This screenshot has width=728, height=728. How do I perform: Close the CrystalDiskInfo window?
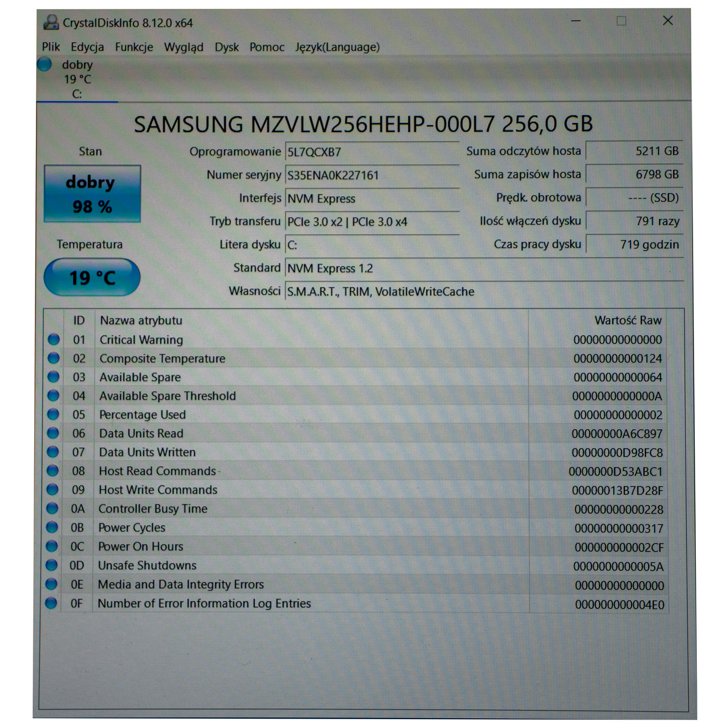668,20
